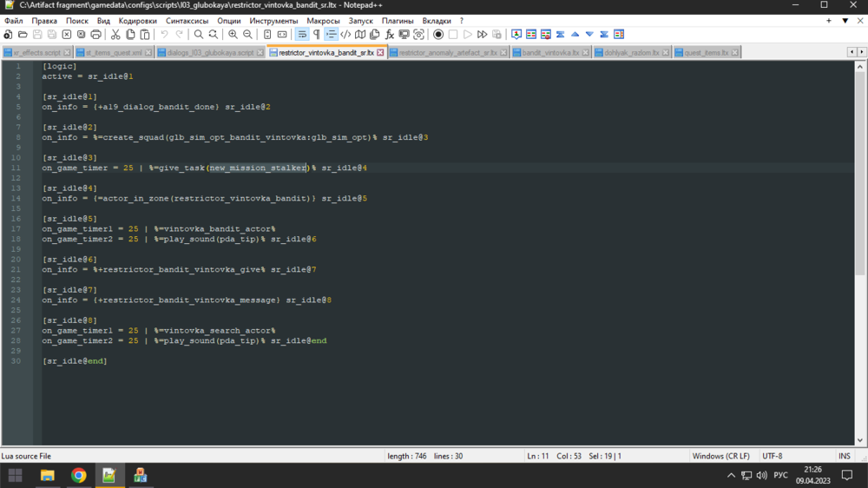The height and width of the screenshot is (488, 868).
Task: Open Chrome from the taskbar
Action: 79,475
